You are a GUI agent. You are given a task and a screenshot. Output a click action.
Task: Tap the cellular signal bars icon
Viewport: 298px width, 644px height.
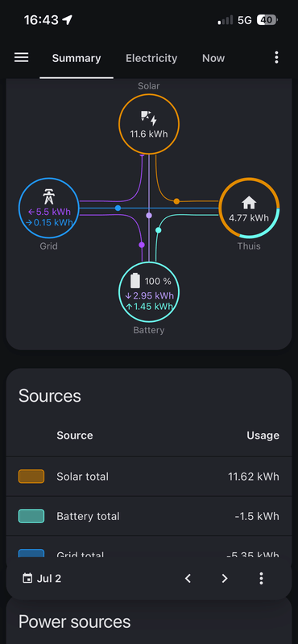tap(226, 20)
